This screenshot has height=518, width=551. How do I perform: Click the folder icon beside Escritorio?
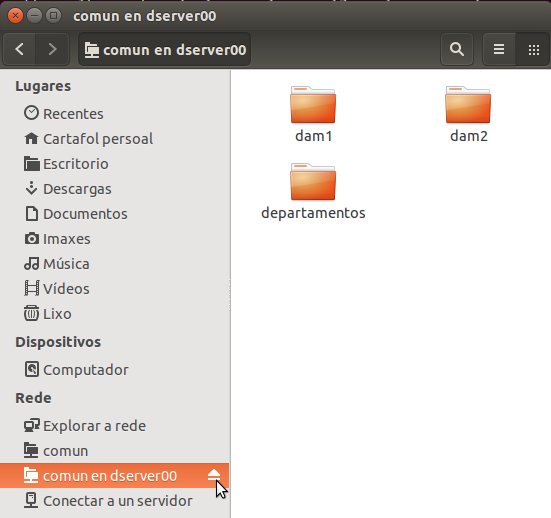click(31, 164)
